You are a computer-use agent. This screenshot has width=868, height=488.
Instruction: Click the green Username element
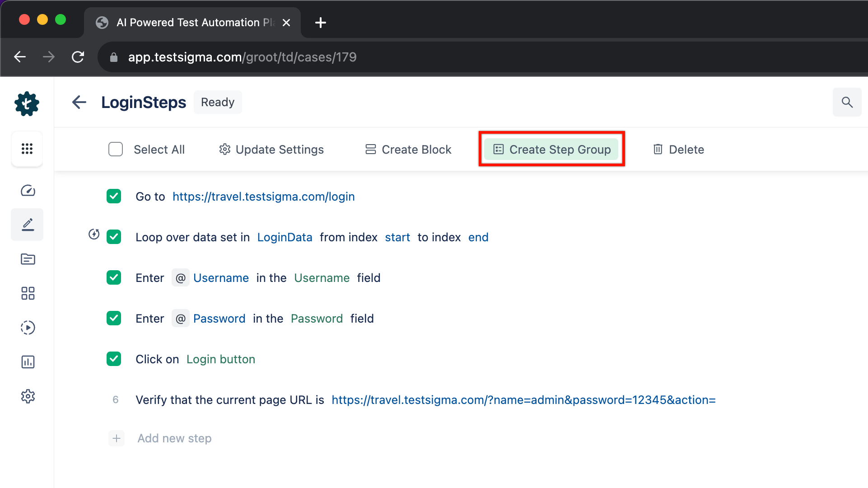coord(322,278)
